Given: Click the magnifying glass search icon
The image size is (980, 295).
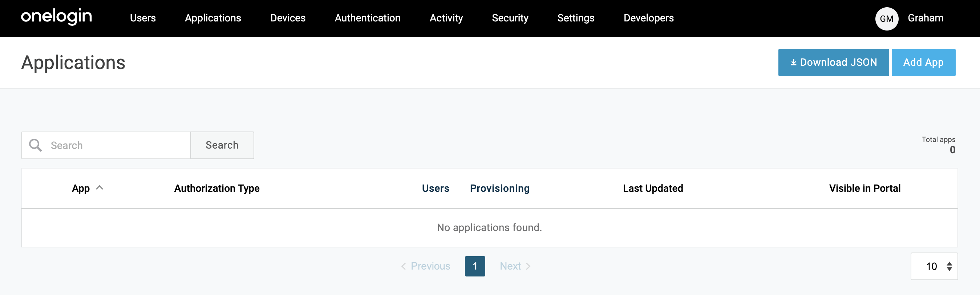Looking at the screenshot, I should click(x=35, y=145).
